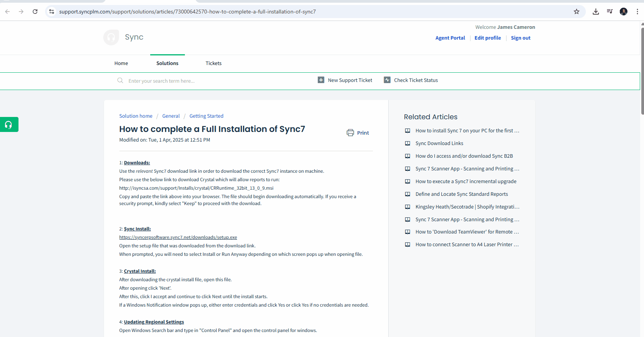The width and height of the screenshot is (644, 337).
Task: Open Sync Download Links article
Action: [439, 143]
